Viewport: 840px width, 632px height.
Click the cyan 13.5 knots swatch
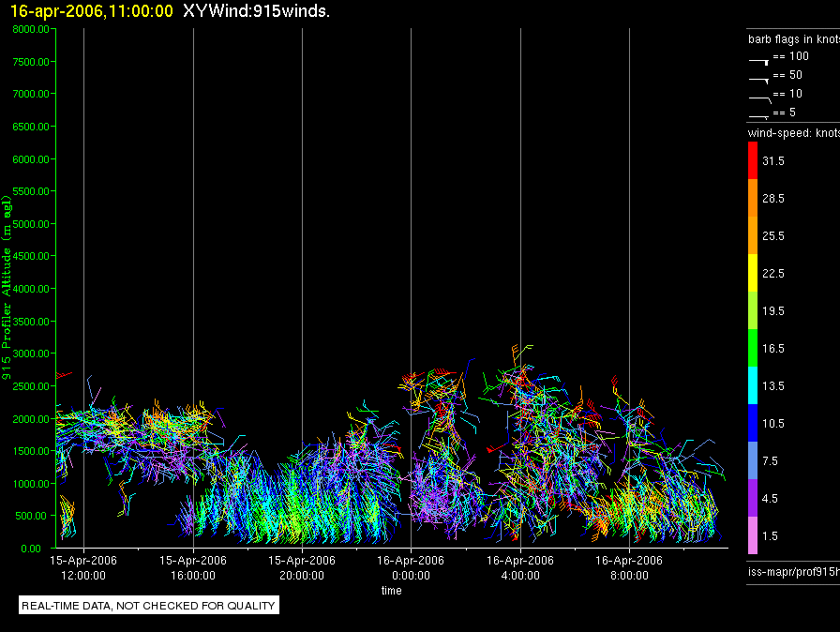click(x=753, y=385)
